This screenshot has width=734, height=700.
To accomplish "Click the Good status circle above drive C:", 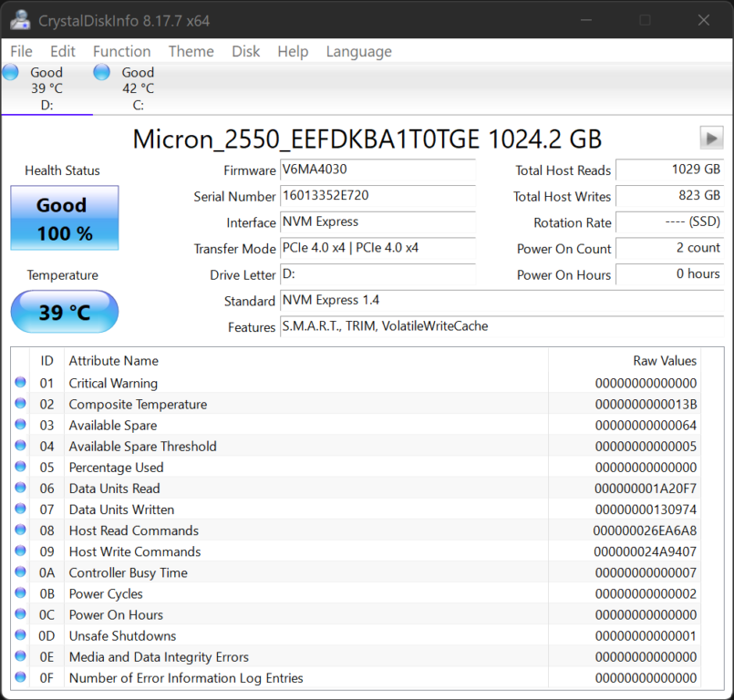I will (x=100, y=70).
